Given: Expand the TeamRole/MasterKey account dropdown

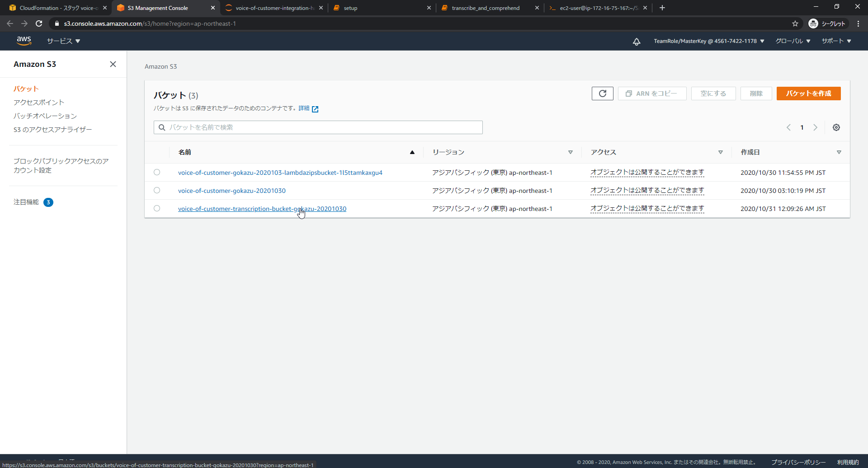Looking at the screenshot, I should tap(709, 41).
